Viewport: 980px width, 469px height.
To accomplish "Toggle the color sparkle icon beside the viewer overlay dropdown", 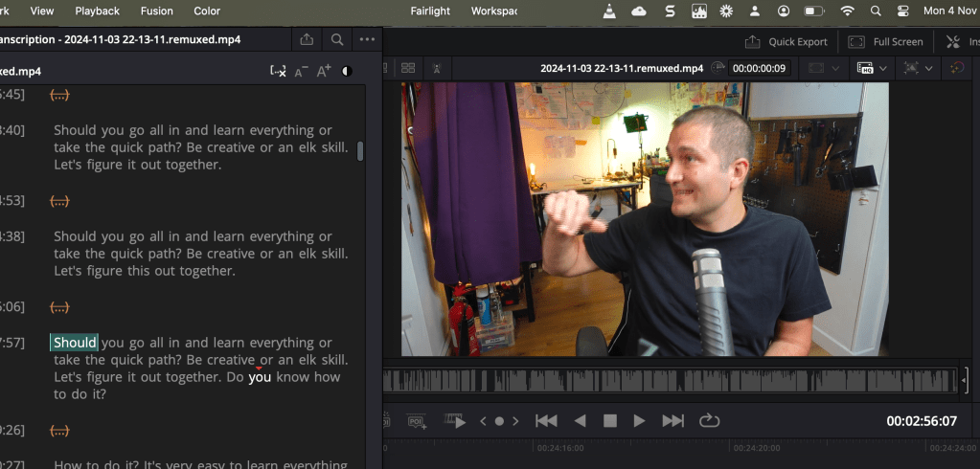I will (x=957, y=68).
